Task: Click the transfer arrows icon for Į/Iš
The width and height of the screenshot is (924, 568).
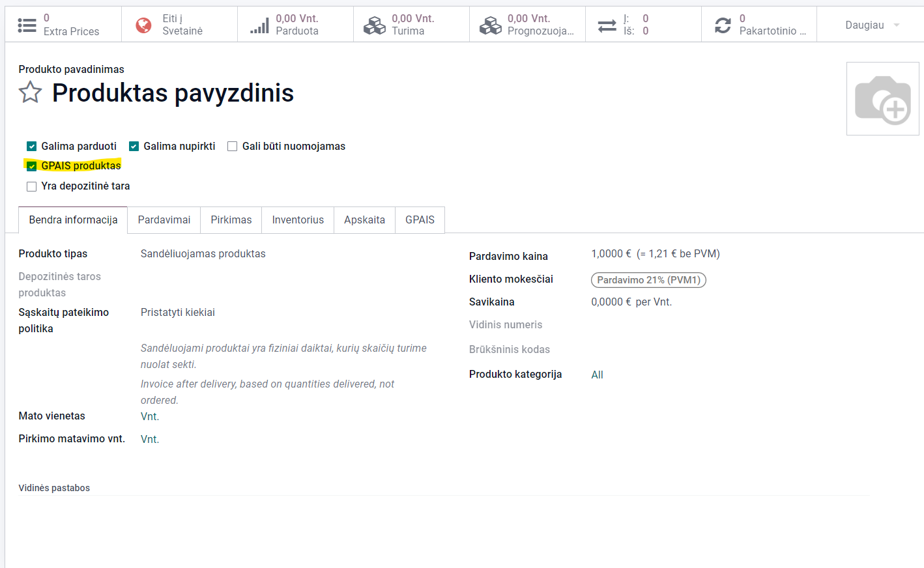Action: click(x=607, y=25)
